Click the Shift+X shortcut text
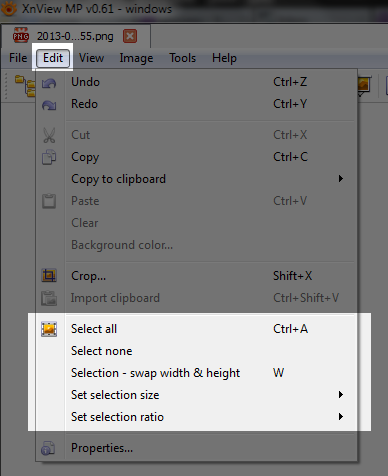Viewport: 388px width, 476px height. pos(293,276)
